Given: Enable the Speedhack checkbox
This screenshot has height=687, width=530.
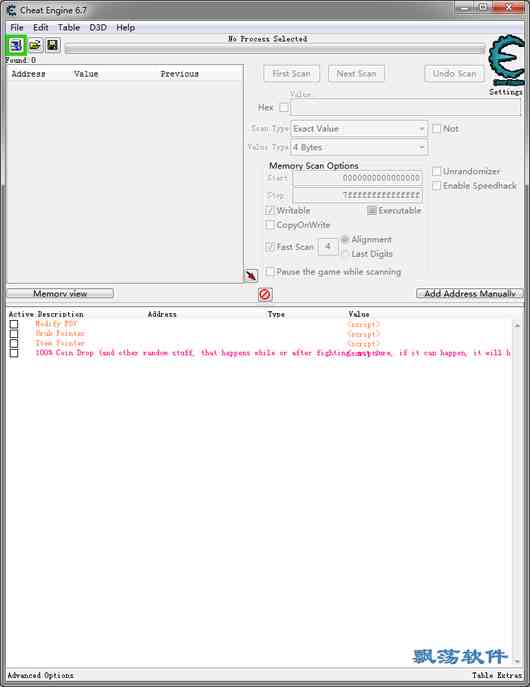Looking at the screenshot, I should [436, 186].
